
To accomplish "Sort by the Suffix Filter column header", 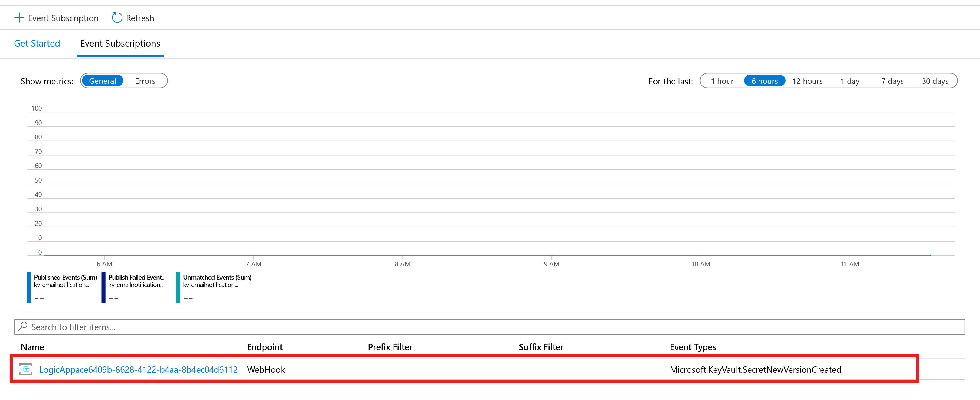I will tap(541, 347).
